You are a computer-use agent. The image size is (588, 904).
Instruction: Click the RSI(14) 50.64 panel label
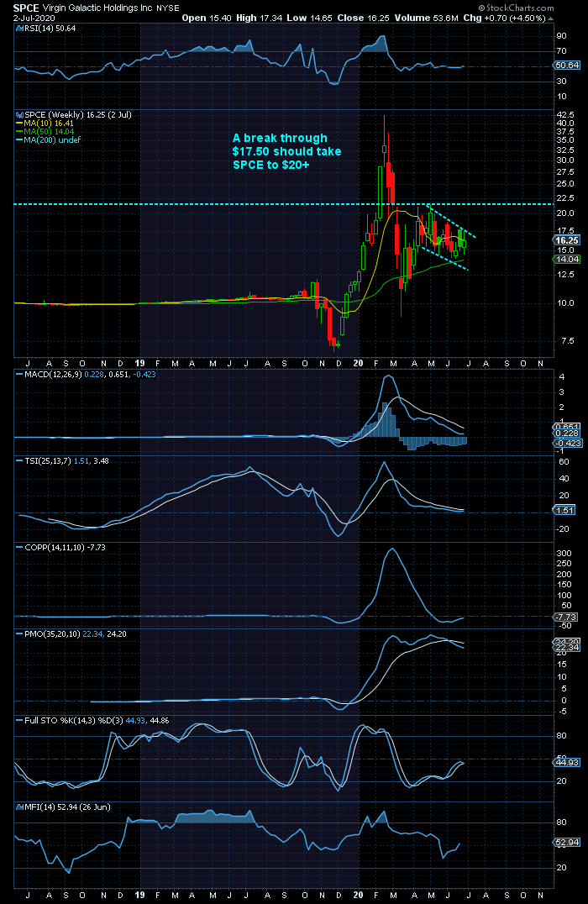(47, 29)
